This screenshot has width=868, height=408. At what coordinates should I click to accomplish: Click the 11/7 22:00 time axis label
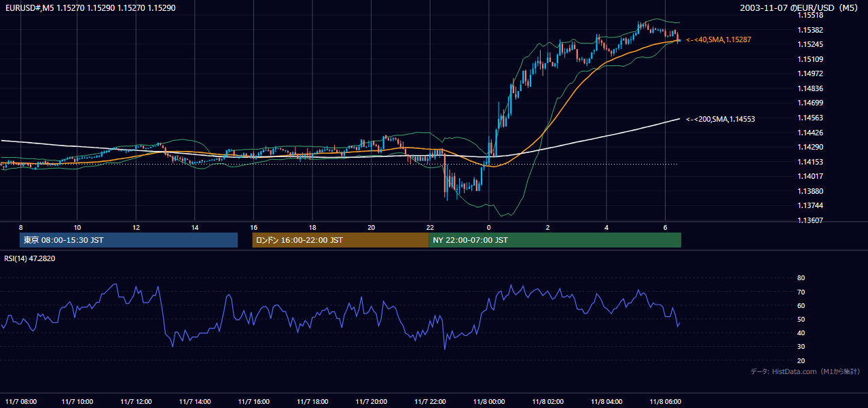pyautogui.click(x=430, y=401)
